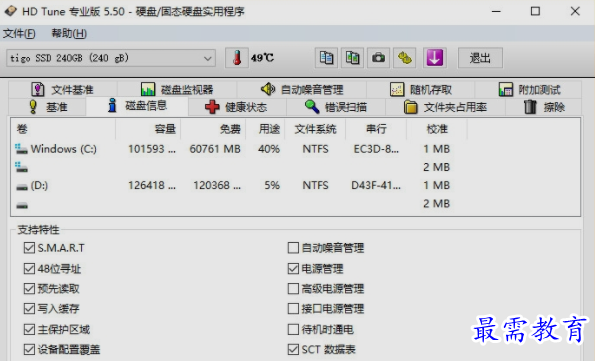Click the D43F-41... serial value
595x361 pixels.
click(x=376, y=186)
